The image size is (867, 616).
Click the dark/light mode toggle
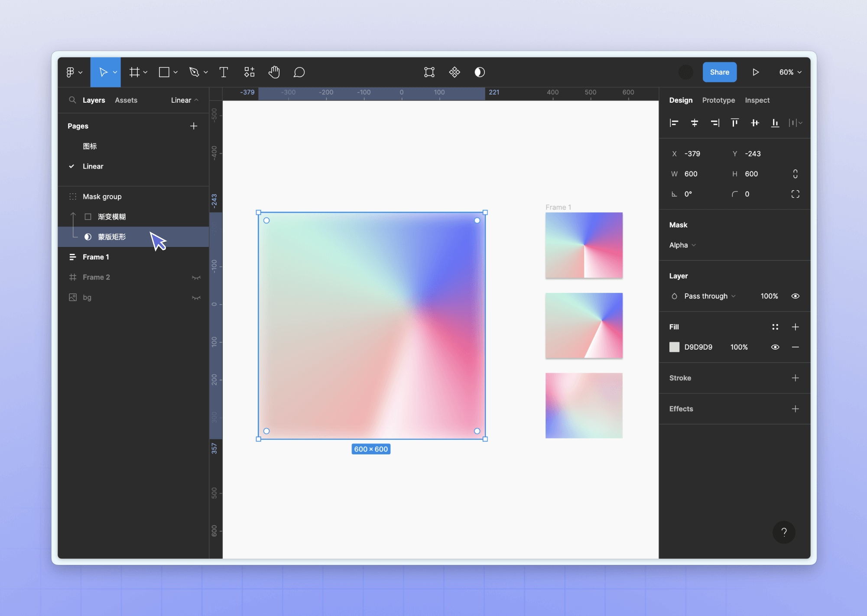click(x=480, y=72)
